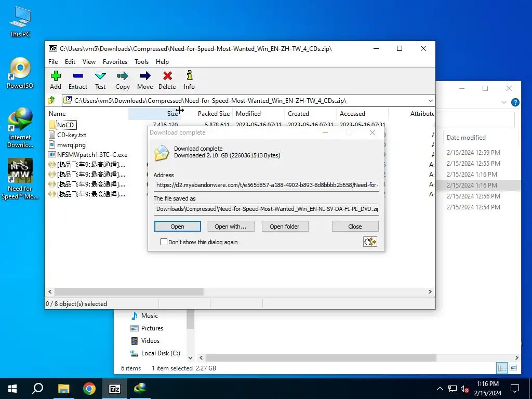Click the 7-Zip horizontal scrollbar thumb
This screenshot has width=532, height=399.
(x=129, y=292)
